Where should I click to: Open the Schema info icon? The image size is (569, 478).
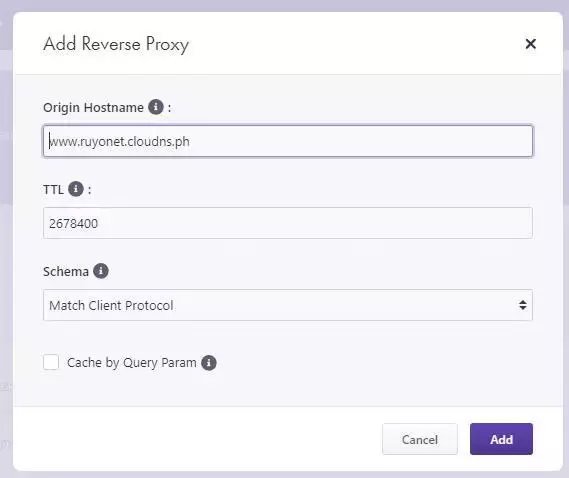pos(101,271)
